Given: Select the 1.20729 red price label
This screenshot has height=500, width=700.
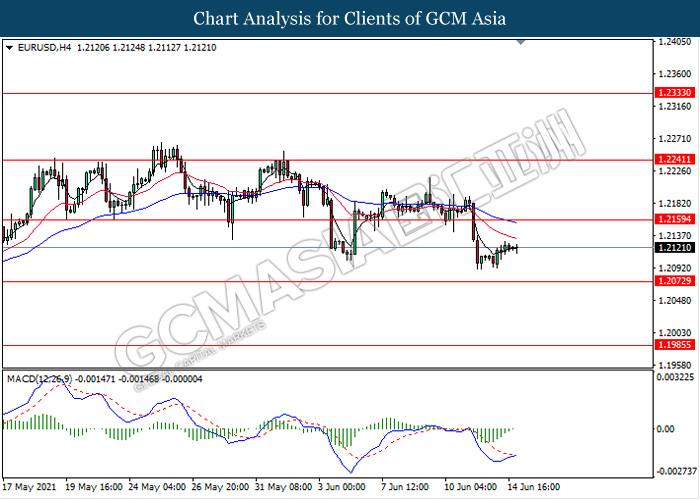Looking at the screenshot, I should pyautogui.click(x=675, y=281).
